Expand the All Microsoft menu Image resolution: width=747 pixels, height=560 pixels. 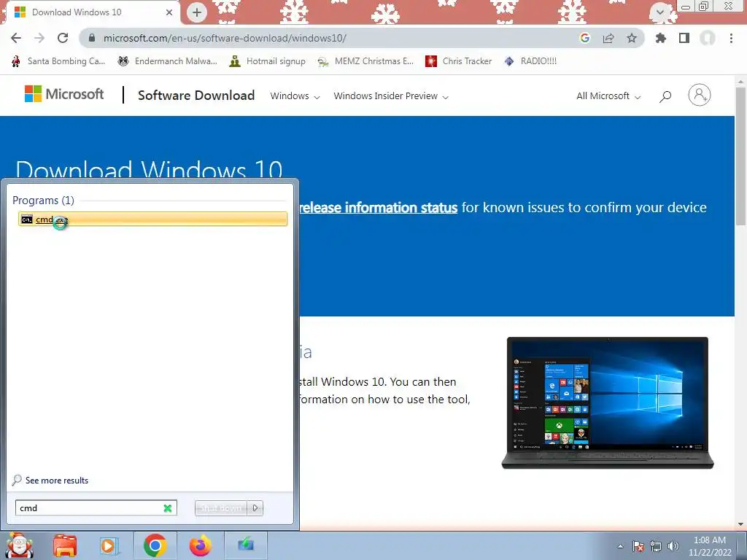coord(608,96)
